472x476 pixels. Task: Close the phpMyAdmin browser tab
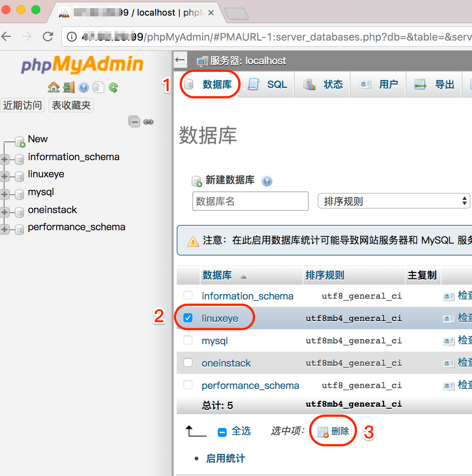click(x=211, y=13)
